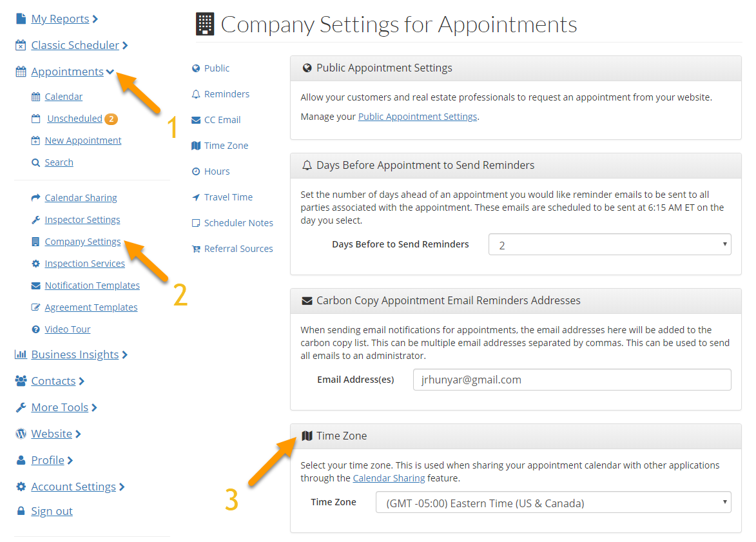Click the WordPress icon beside Website
The height and width of the screenshot is (542, 756).
(x=21, y=434)
